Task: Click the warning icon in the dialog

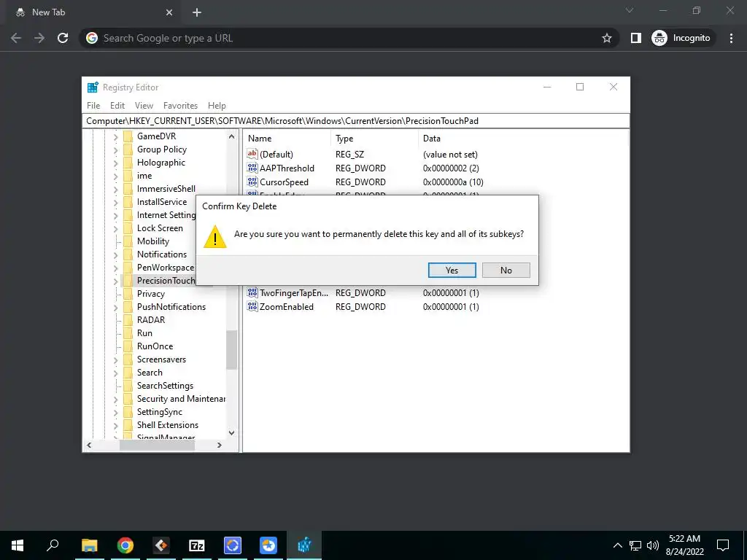Action: coord(215,237)
